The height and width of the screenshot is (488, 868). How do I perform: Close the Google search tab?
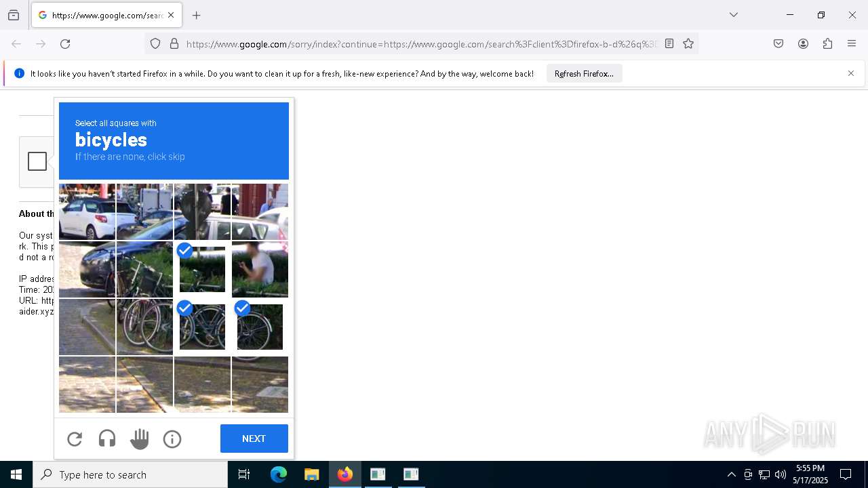tap(171, 15)
